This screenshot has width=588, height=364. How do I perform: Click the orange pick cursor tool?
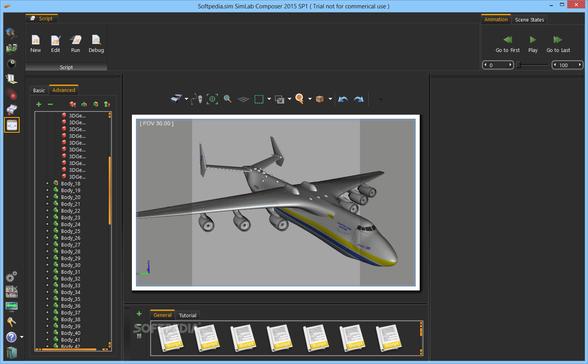point(299,99)
